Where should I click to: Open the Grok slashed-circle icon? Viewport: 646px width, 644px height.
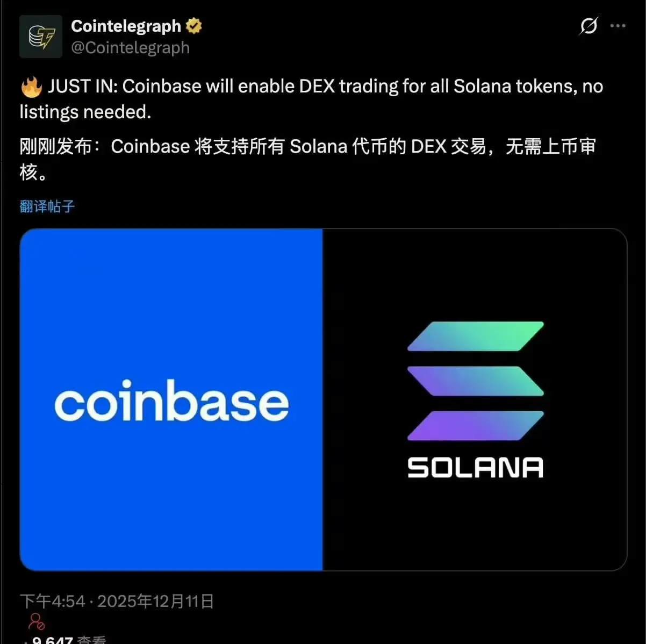click(588, 25)
